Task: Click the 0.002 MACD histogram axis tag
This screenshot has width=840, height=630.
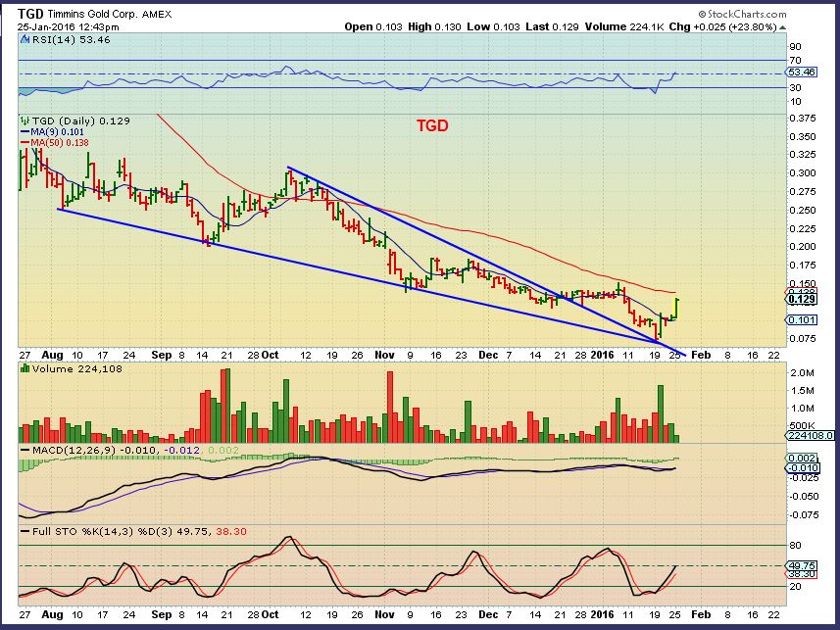Action: (x=802, y=458)
